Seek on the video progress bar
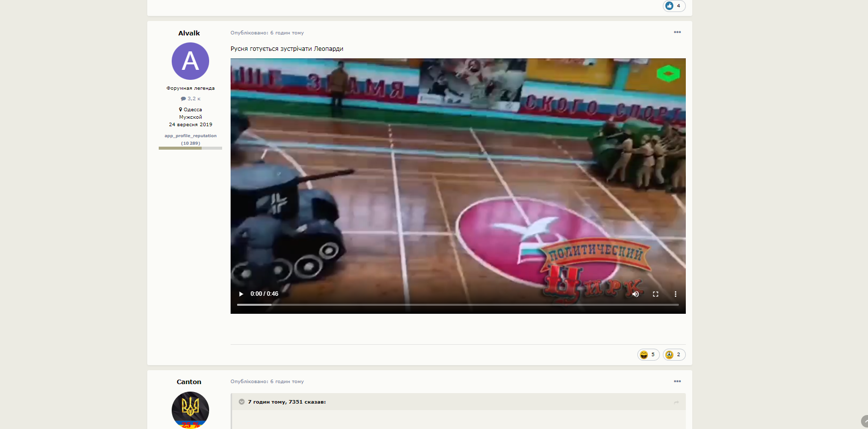 (x=458, y=304)
